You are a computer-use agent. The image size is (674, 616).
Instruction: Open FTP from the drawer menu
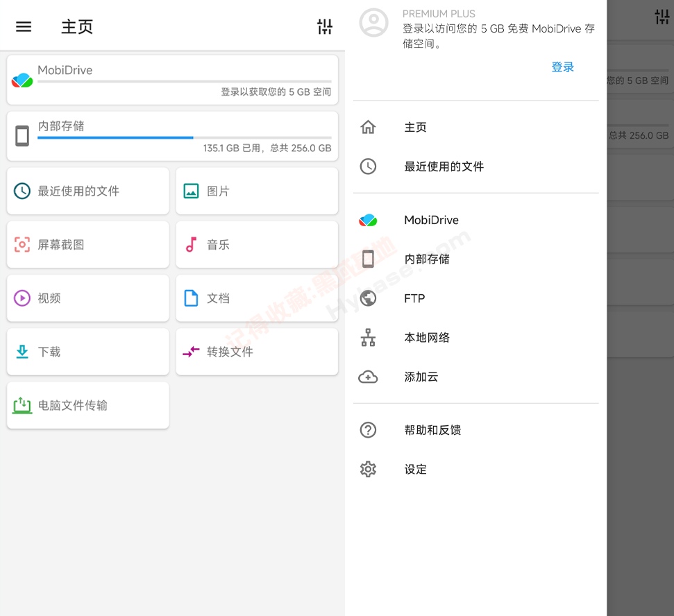476,298
